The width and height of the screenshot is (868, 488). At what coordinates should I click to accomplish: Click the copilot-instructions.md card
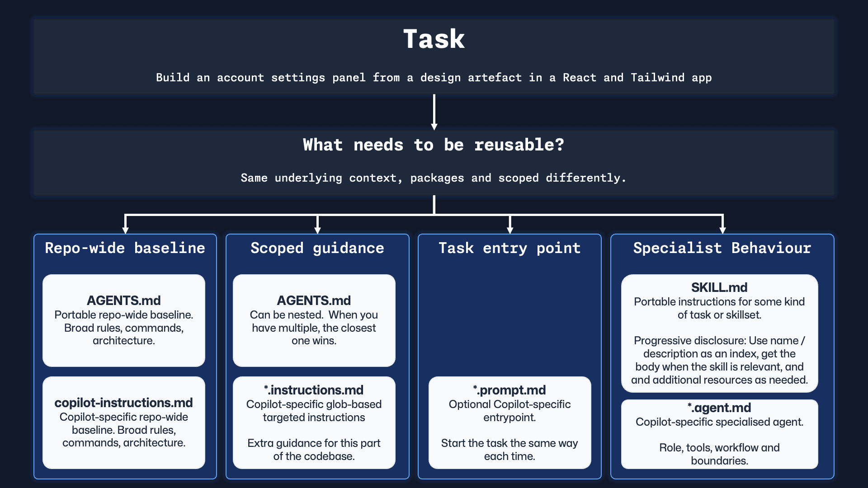coord(123,423)
